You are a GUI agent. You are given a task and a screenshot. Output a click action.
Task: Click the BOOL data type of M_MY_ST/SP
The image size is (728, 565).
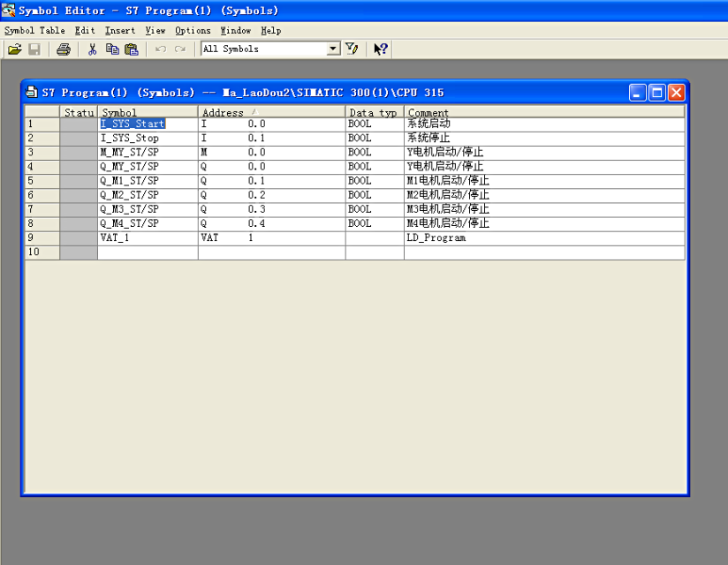(x=375, y=152)
